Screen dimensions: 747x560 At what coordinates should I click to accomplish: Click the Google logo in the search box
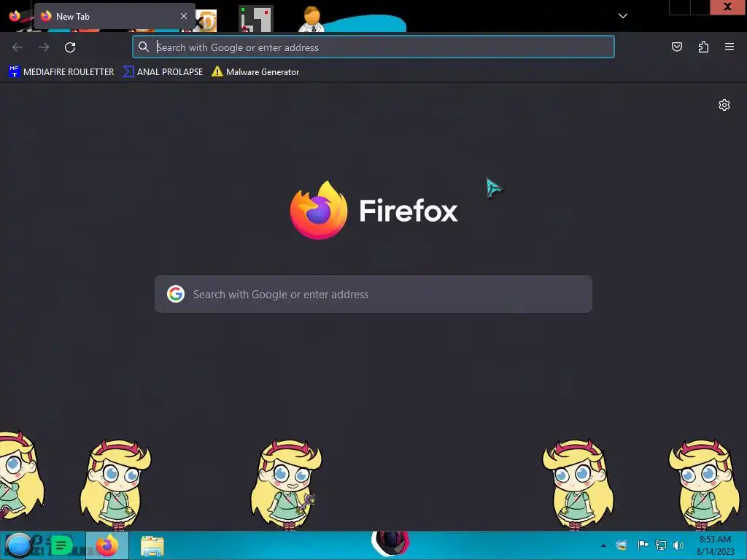pos(176,294)
